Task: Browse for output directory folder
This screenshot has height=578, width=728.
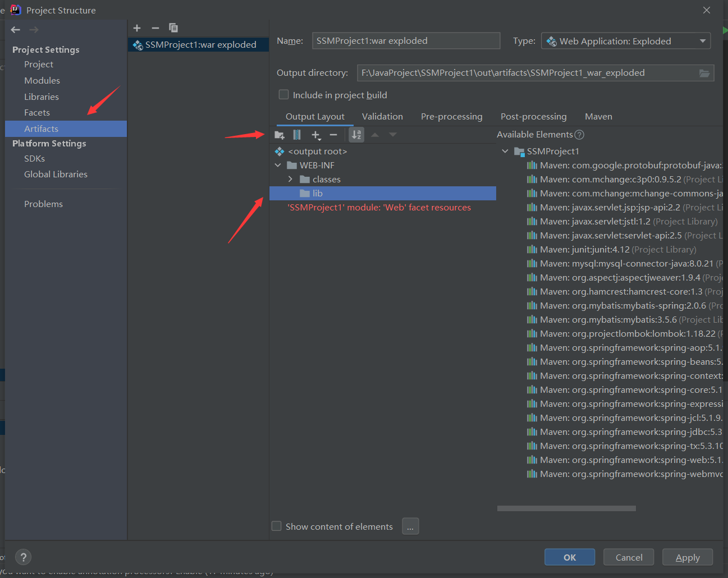Action: click(704, 74)
